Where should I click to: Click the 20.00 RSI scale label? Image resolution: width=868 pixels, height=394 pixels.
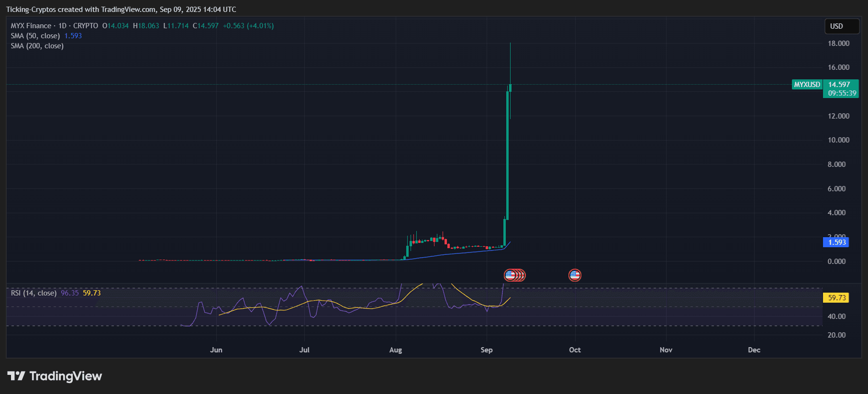point(836,335)
